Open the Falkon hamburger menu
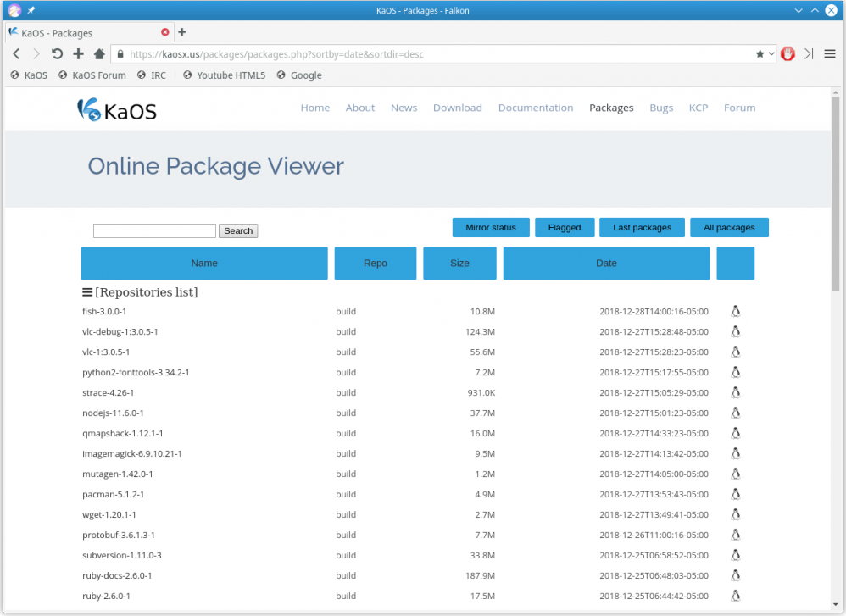The height and width of the screenshot is (616, 846). [830, 54]
